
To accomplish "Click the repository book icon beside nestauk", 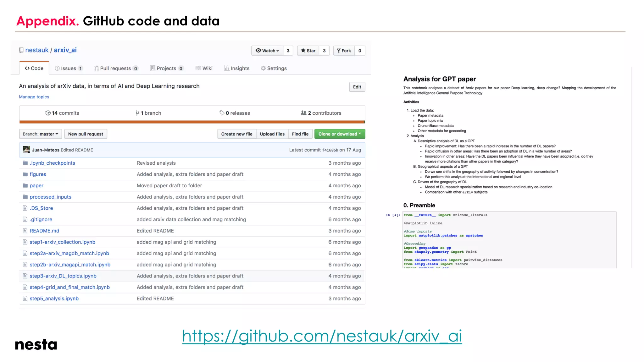I will (21, 50).
